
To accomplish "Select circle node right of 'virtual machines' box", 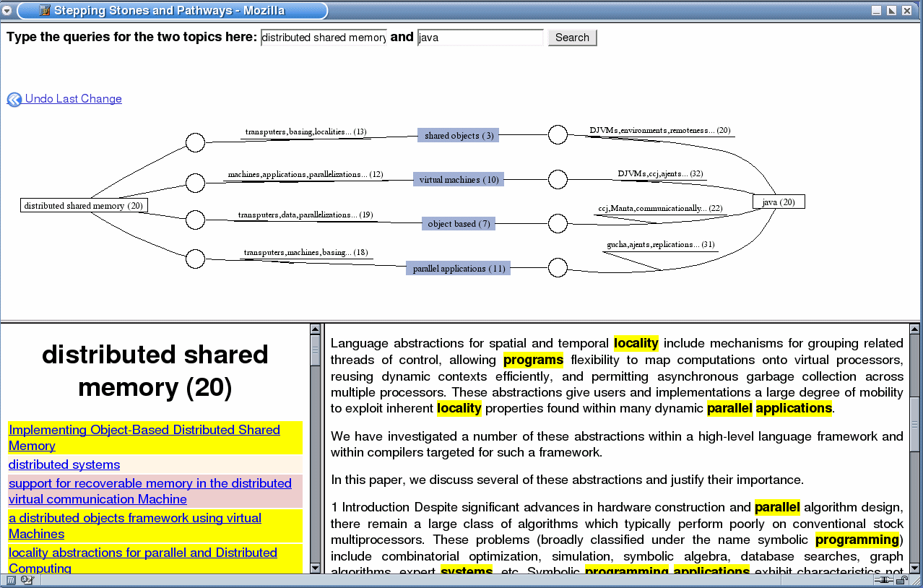I will [558, 179].
